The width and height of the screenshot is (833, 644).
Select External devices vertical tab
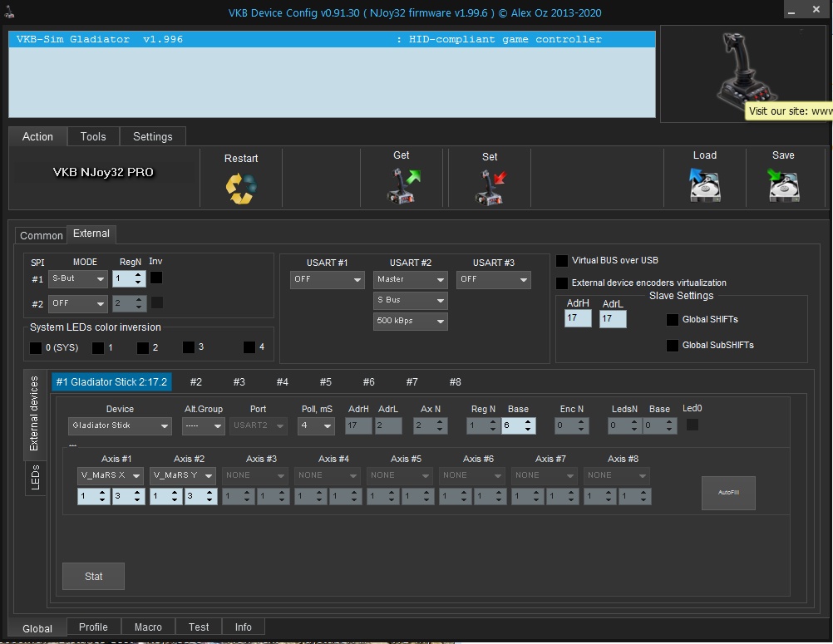(x=34, y=414)
